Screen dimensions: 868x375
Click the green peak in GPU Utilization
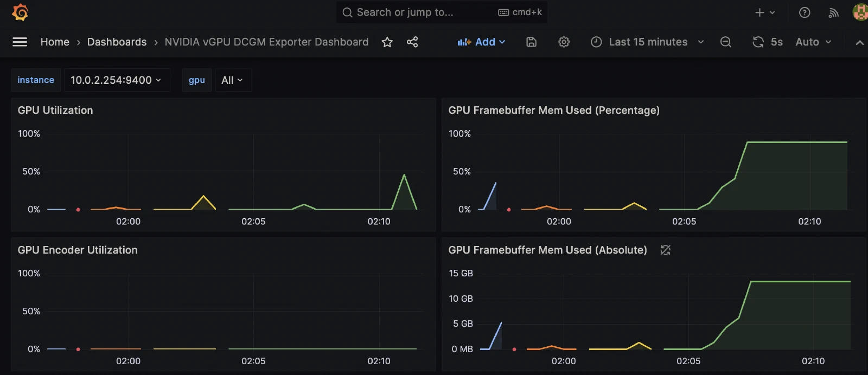click(404, 176)
